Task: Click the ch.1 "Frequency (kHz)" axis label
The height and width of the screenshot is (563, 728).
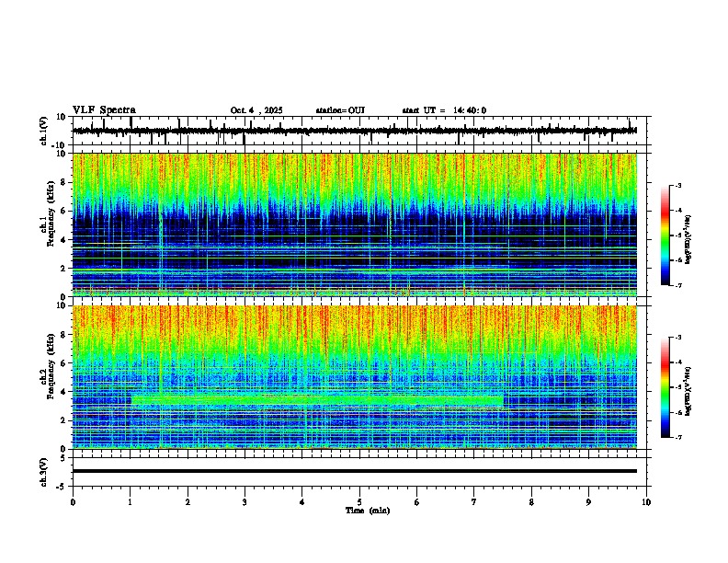Action: click(x=51, y=213)
